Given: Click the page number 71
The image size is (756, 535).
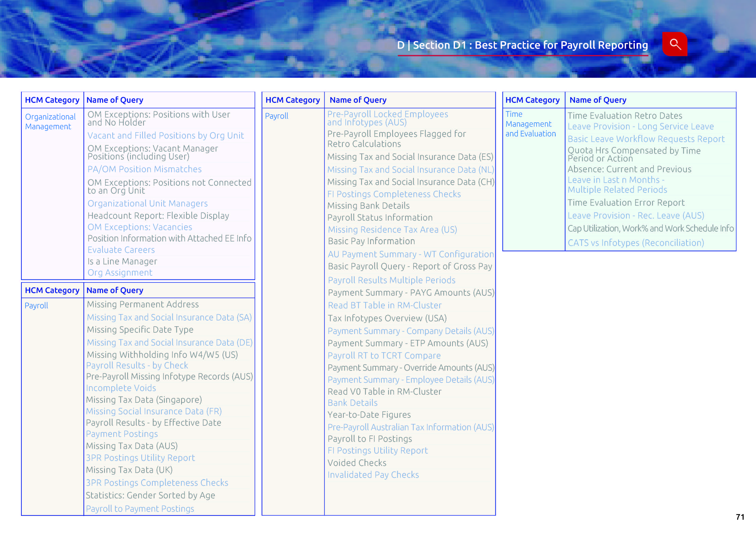Looking at the screenshot, I should point(740,517).
